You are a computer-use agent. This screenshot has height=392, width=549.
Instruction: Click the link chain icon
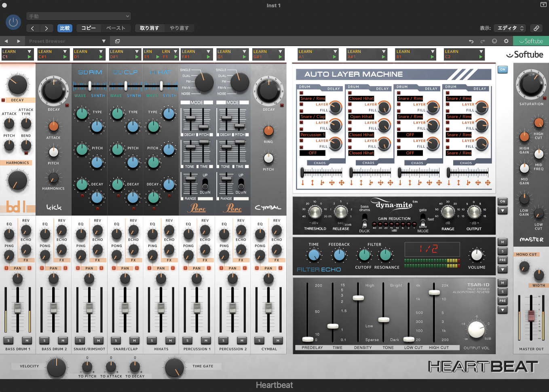536,28
